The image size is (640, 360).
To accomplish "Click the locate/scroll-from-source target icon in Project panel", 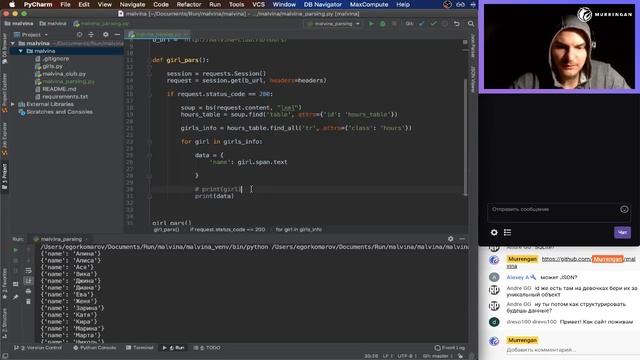I will (x=79, y=35).
